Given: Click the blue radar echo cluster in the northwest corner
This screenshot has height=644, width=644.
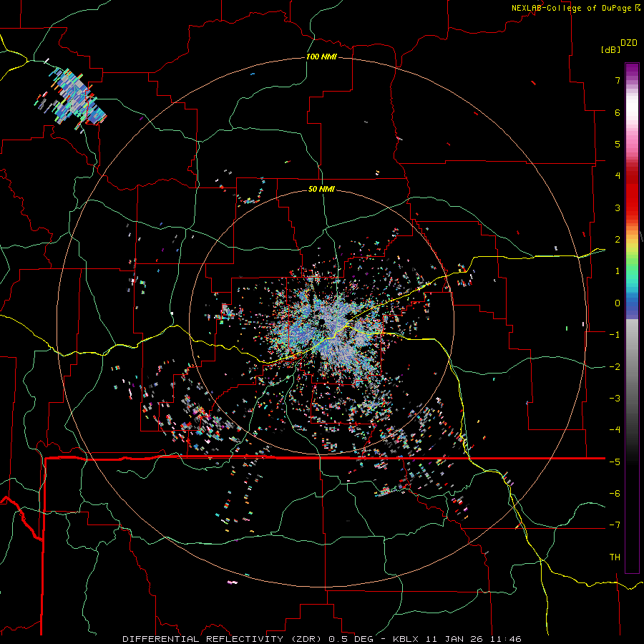Looking at the screenshot, I should click(72, 99).
